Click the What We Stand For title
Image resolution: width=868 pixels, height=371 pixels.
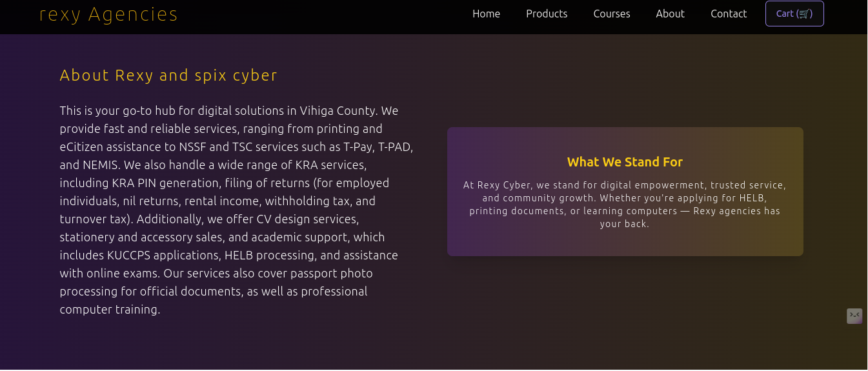(625, 162)
